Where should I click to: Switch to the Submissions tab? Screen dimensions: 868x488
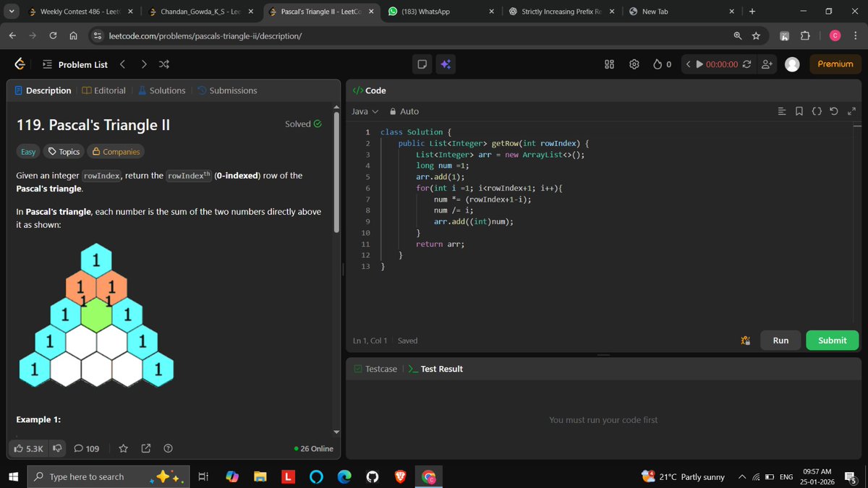coord(227,90)
